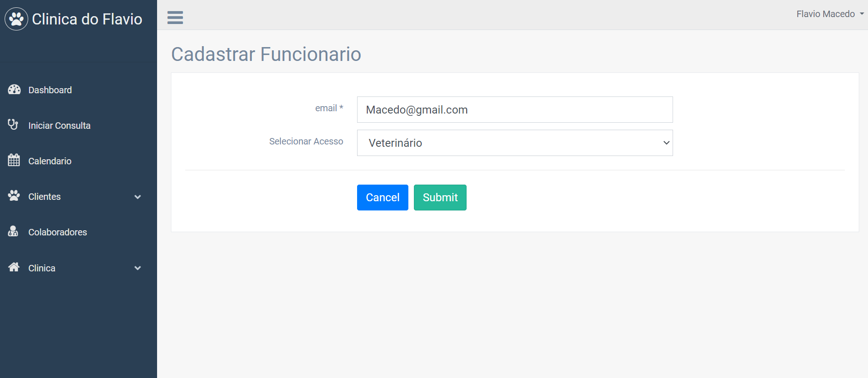Click the Calendario calendar icon
Viewport: 868px width, 378px height.
[x=14, y=160]
